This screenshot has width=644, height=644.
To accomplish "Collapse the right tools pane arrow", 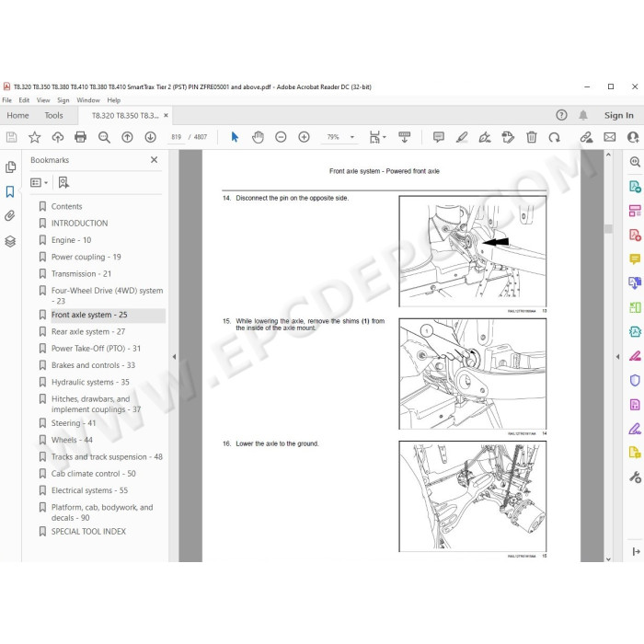I will pyautogui.click(x=617, y=357).
